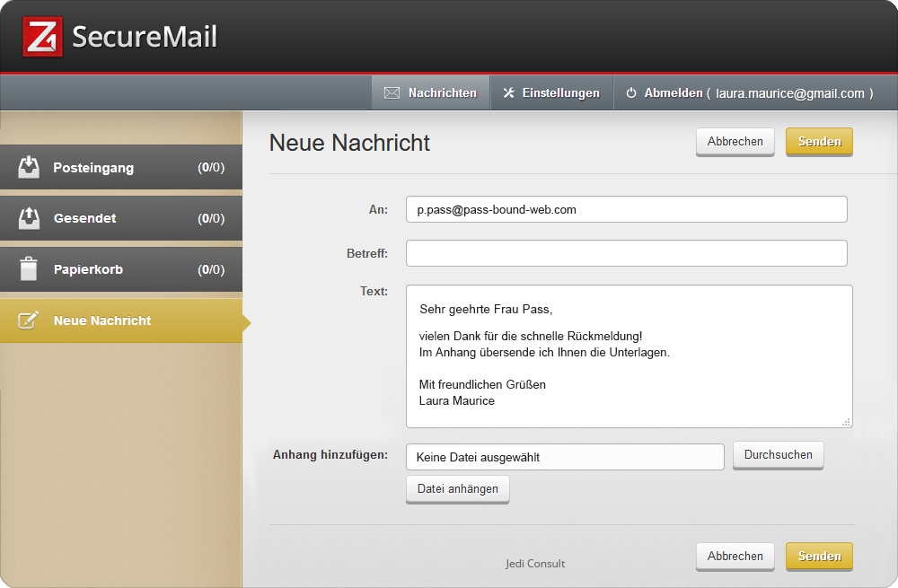
Task: Click the Text: label
Action: [374, 291]
